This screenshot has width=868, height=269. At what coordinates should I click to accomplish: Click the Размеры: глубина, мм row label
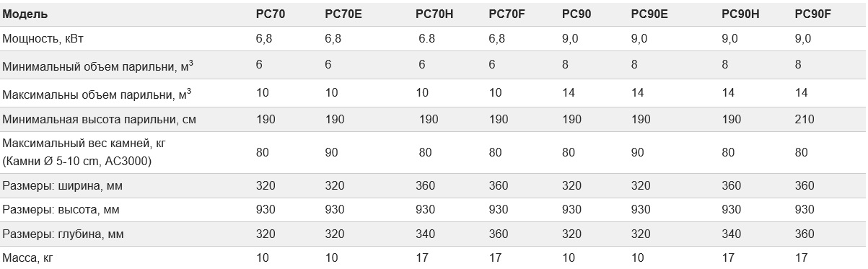[63, 234]
